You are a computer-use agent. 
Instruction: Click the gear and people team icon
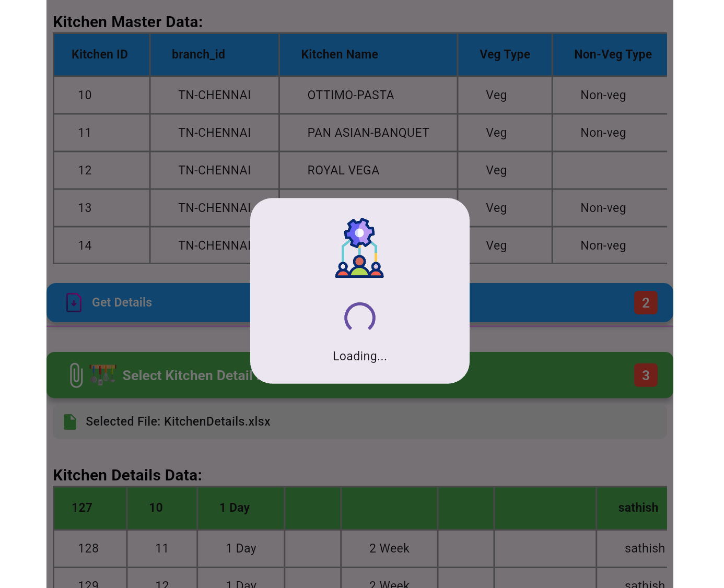pyautogui.click(x=359, y=248)
